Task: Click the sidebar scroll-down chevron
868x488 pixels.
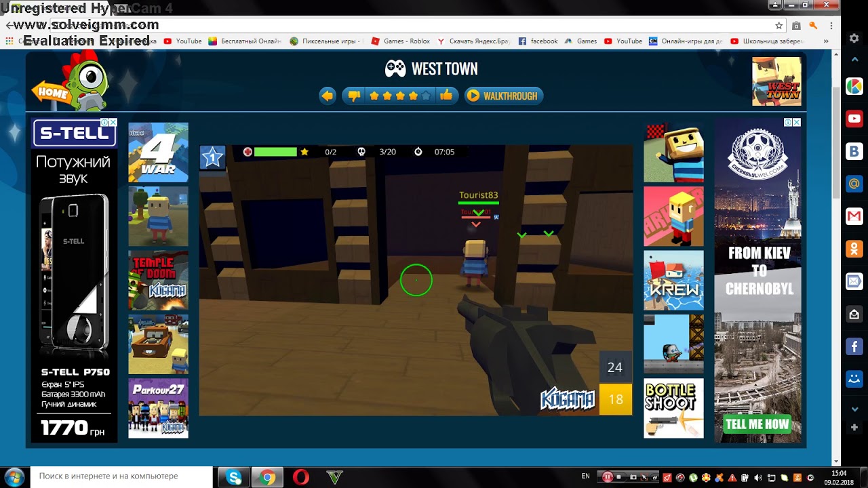Action: [x=854, y=410]
